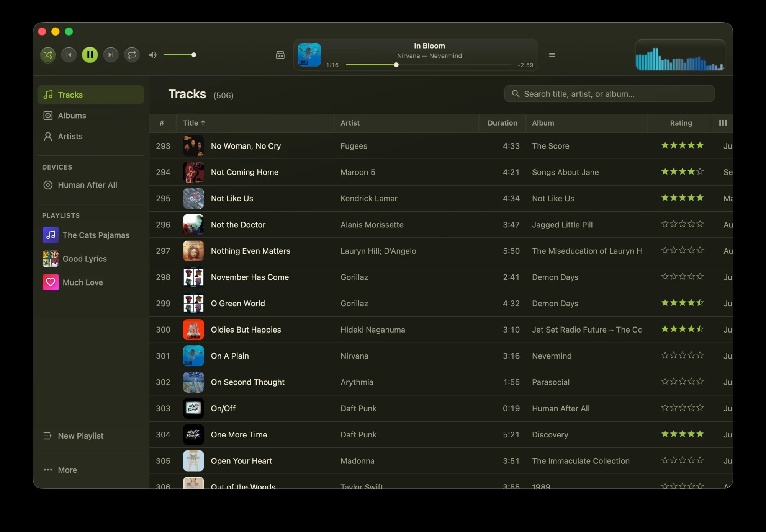
Task: Select the Human After All device
Action: pos(91,185)
